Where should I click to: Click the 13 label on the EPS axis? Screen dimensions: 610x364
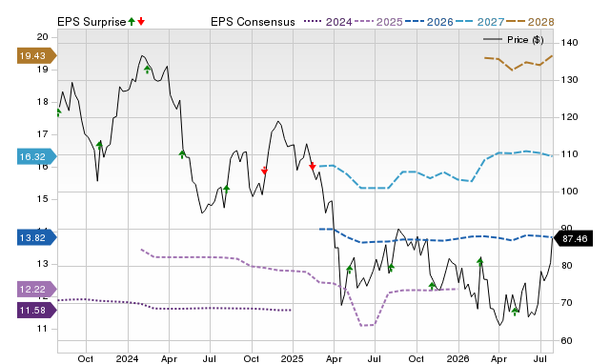click(x=42, y=264)
